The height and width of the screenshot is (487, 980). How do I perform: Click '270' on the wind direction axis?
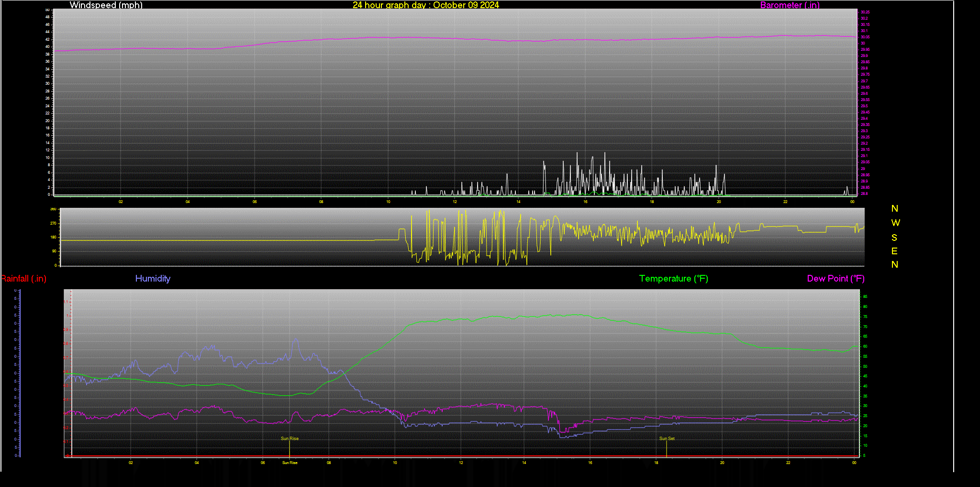pos(53,223)
